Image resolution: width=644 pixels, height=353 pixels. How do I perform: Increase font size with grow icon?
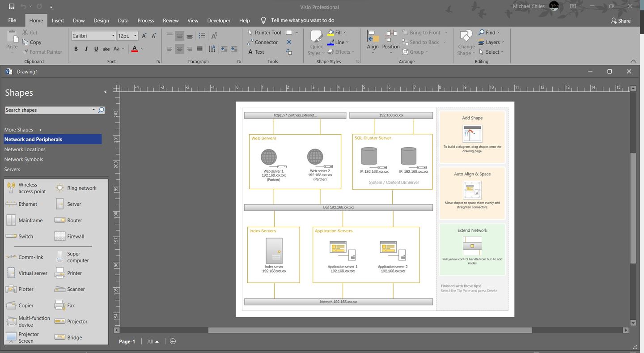click(144, 36)
